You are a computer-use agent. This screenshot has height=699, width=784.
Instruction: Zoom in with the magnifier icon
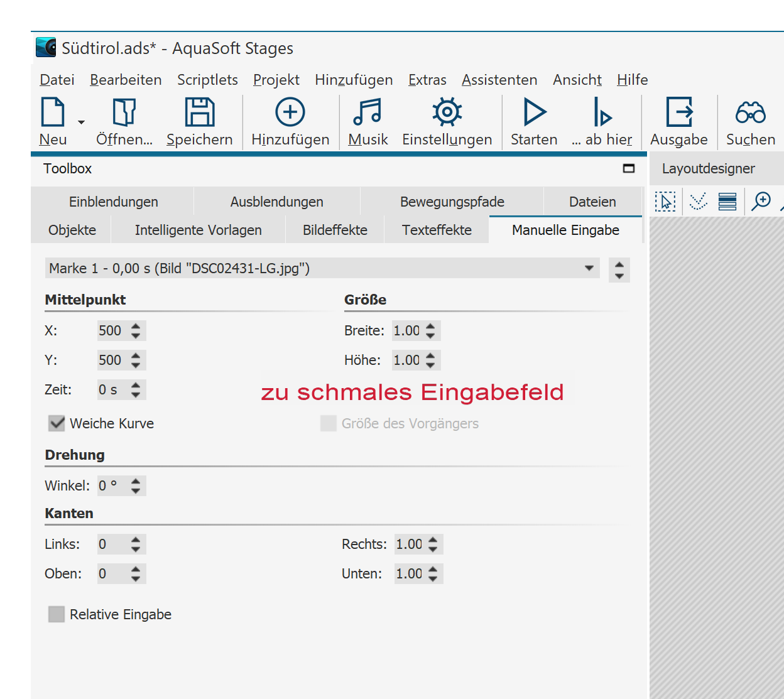click(761, 202)
